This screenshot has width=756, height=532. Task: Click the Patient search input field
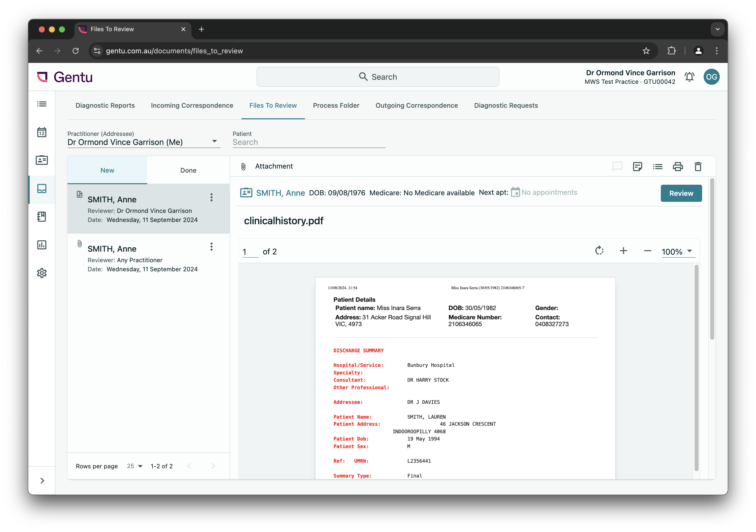click(x=308, y=142)
